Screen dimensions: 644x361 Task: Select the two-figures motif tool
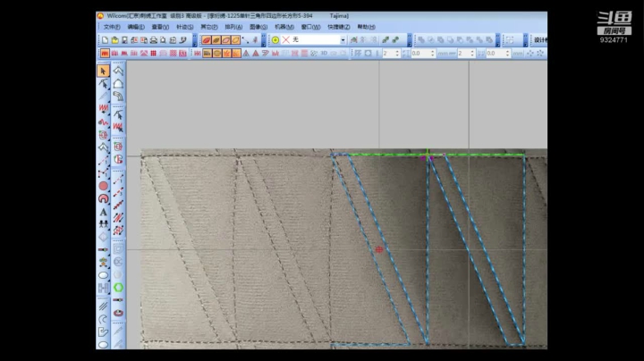click(x=103, y=224)
